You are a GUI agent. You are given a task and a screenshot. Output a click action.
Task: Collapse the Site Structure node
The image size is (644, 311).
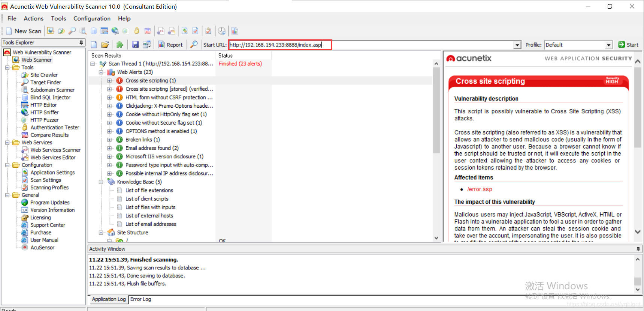click(101, 233)
